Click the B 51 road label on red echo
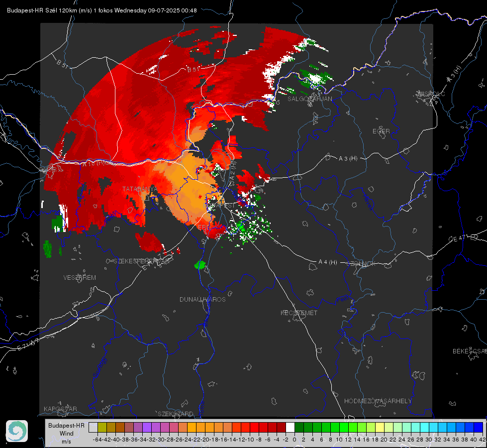Screen dimensions: 487x448 pos(193,69)
